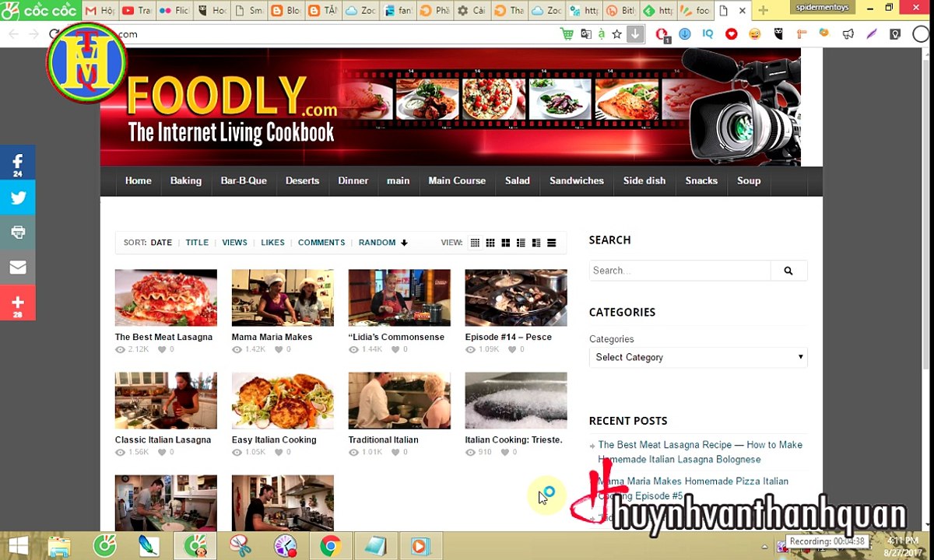Image resolution: width=934 pixels, height=560 pixels.
Task: Open Lidia's Commonsense video thumbnail
Action: point(399,298)
